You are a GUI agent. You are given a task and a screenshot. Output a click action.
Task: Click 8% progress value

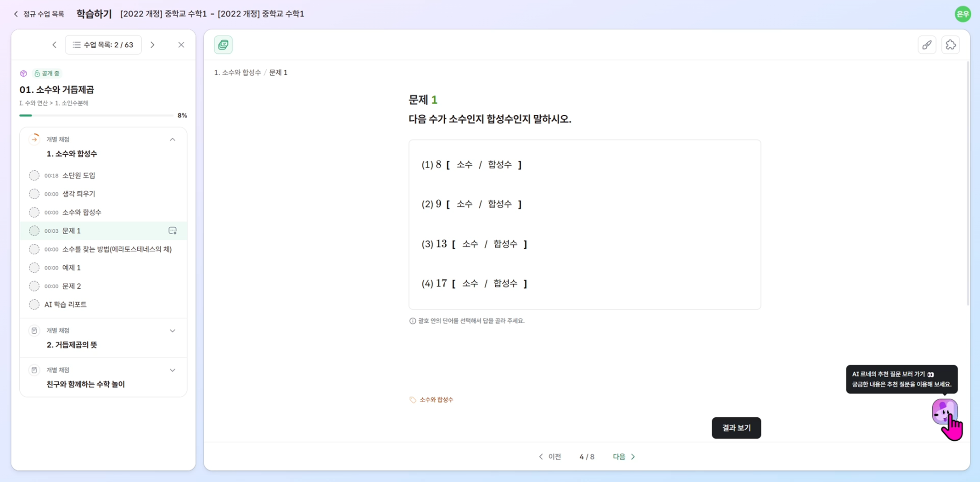pos(182,116)
